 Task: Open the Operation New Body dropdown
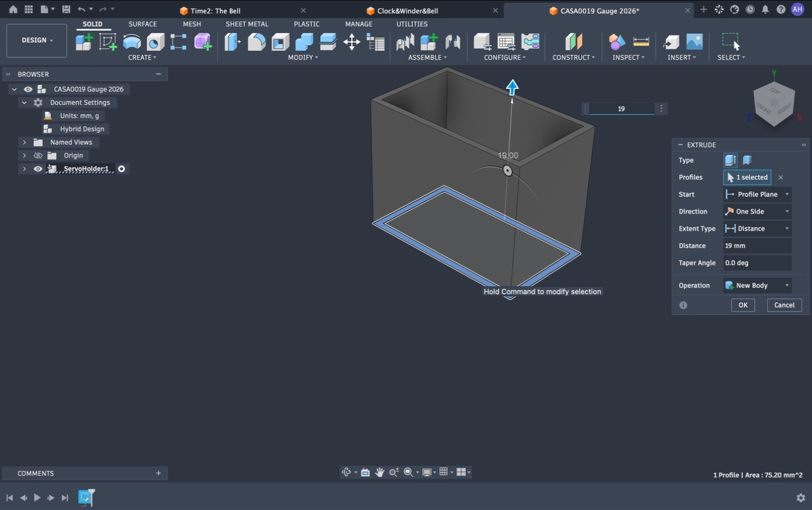[x=758, y=285]
